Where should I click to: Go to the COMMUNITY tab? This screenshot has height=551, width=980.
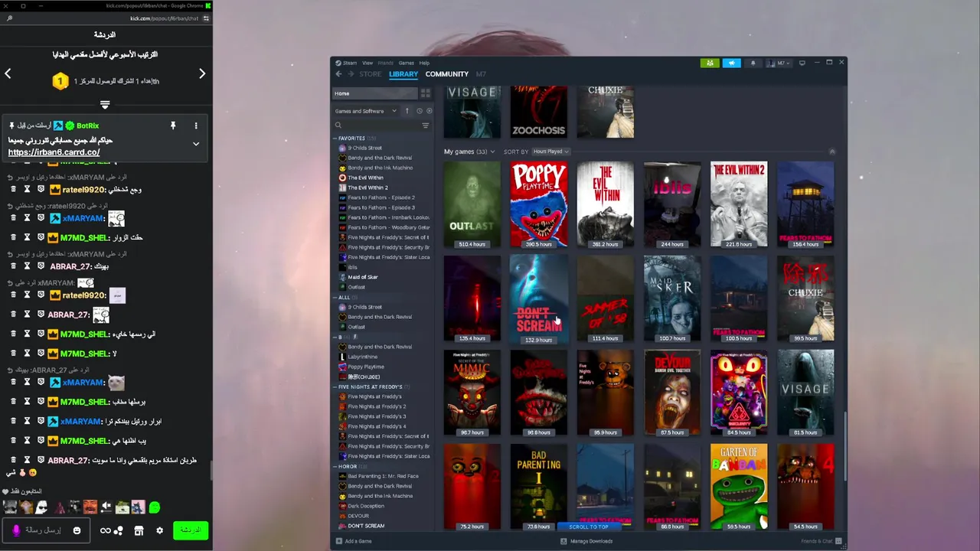point(447,74)
